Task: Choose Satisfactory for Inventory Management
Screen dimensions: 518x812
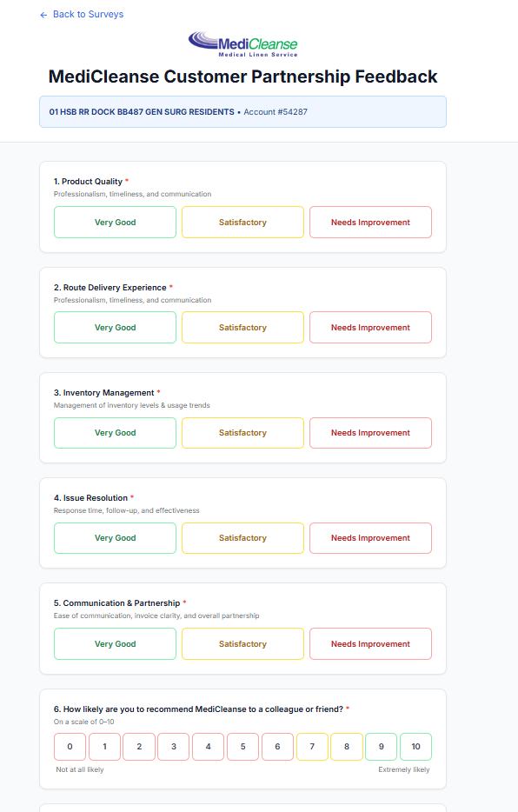Action: tap(242, 433)
